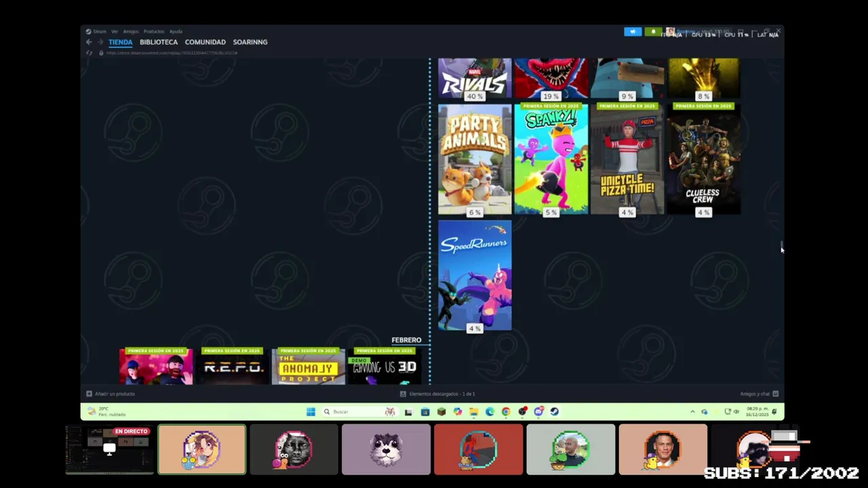Viewport: 868px width, 488px height.
Task: Click the FEBRERO month label
Action: coord(406,340)
